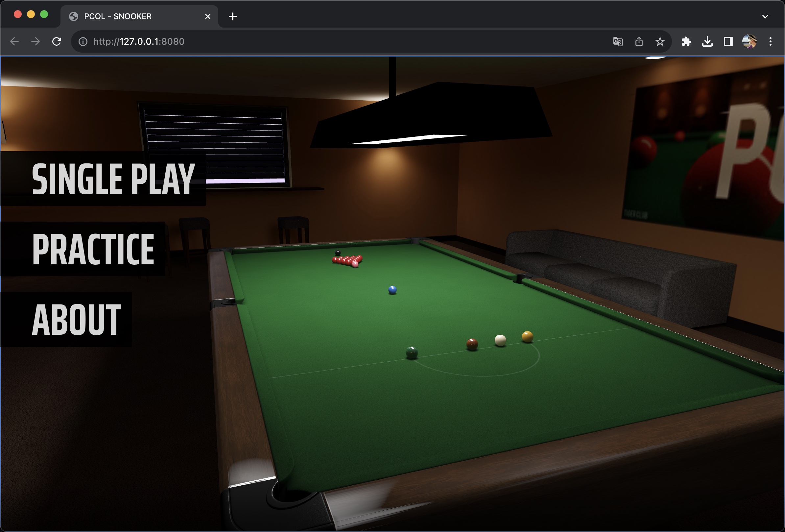785x532 pixels.
Task: Open a new tab with plus button
Action: tap(232, 16)
